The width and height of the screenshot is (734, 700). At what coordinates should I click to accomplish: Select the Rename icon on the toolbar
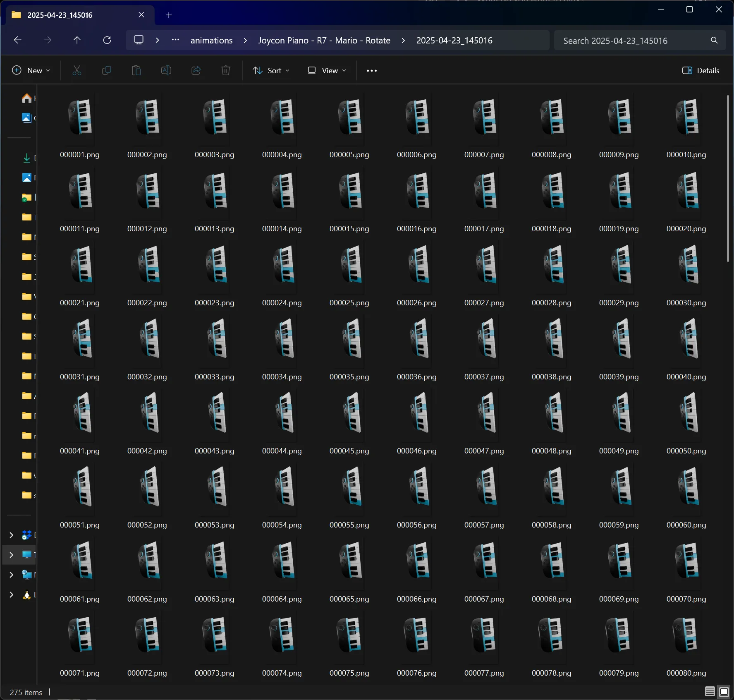click(166, 70)
